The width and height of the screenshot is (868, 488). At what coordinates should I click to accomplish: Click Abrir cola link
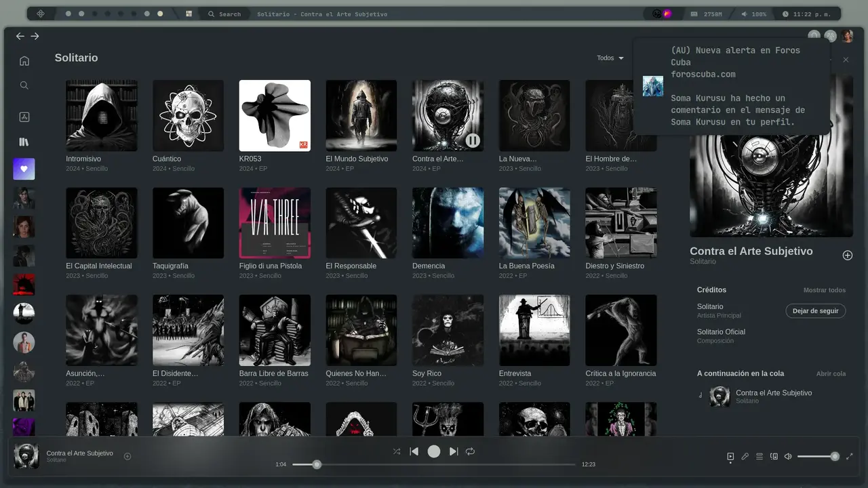pos(831,373)
